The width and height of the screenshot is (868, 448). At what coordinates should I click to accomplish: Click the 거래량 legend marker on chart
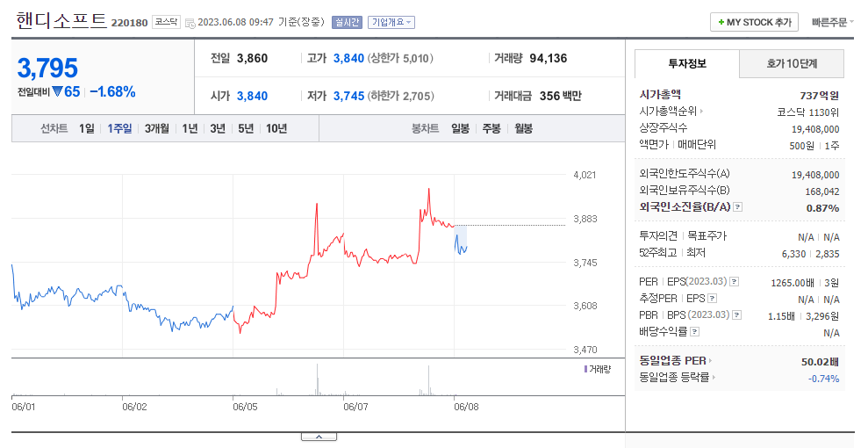coord(585,369)
